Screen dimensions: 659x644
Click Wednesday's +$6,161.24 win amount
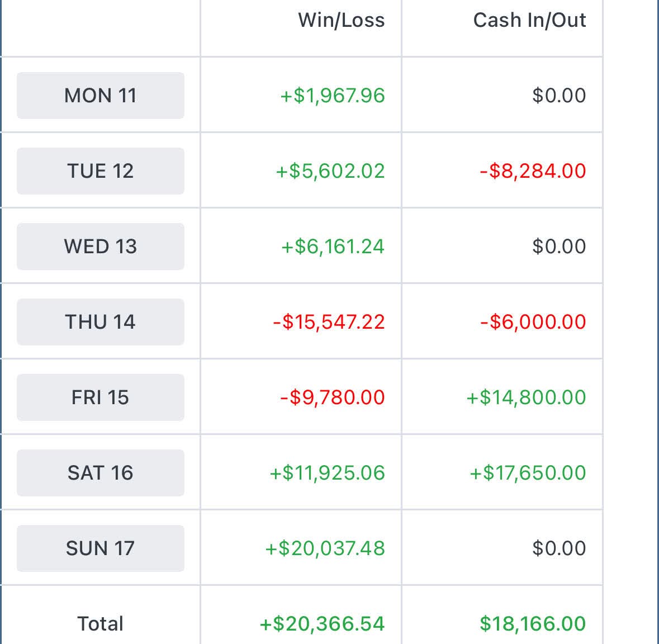[x=333, y=247]
